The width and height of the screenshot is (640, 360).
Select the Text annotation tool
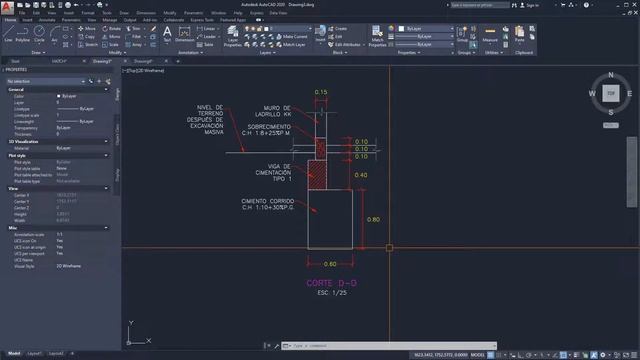(167, 34)
